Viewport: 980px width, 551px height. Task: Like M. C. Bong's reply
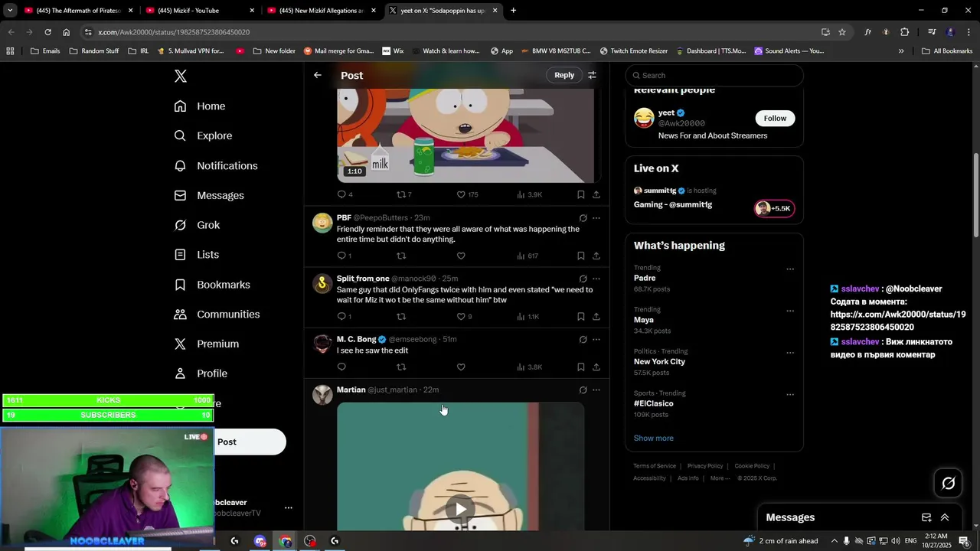click(x=461, y=367)
